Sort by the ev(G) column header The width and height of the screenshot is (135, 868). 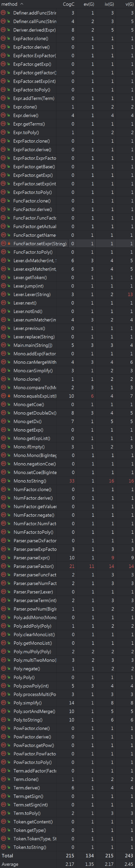tap(89, 4)
